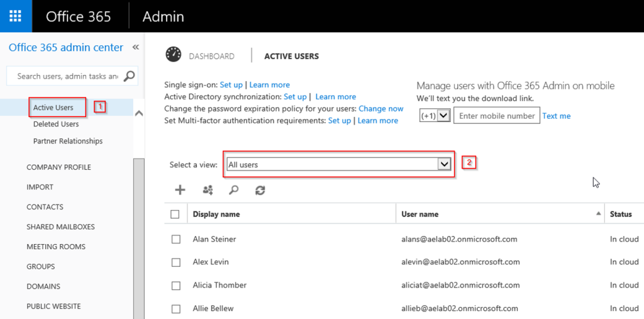
Task: Open the Select a view dropdown
Action: [x=339, y=164]
